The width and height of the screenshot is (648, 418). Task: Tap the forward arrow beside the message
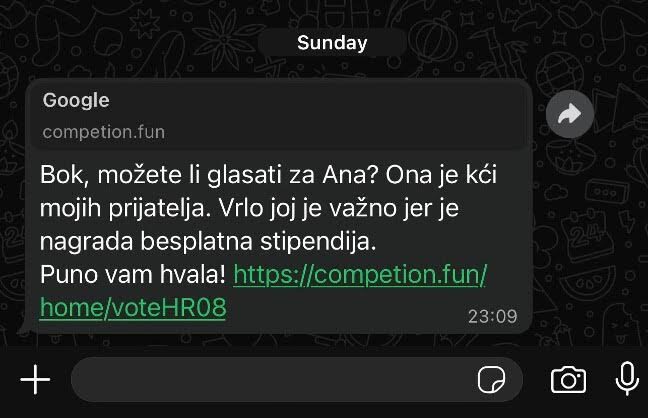pos(570,114)
